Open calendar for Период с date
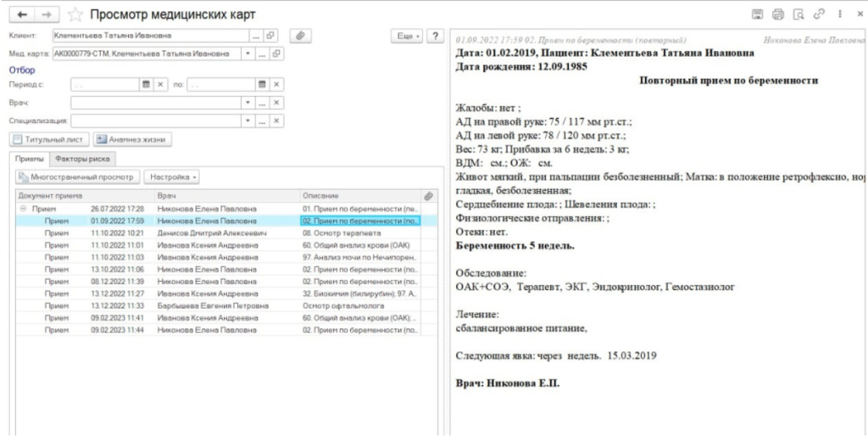Image resolution: width=868 pixels, height=442 pixels. pos(146,84)
